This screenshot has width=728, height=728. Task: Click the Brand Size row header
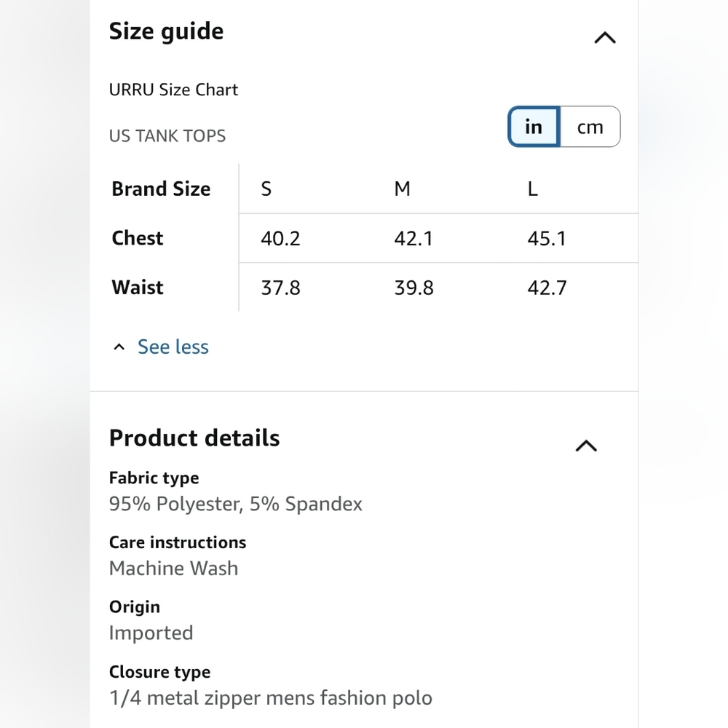click(x=161, y=189)
